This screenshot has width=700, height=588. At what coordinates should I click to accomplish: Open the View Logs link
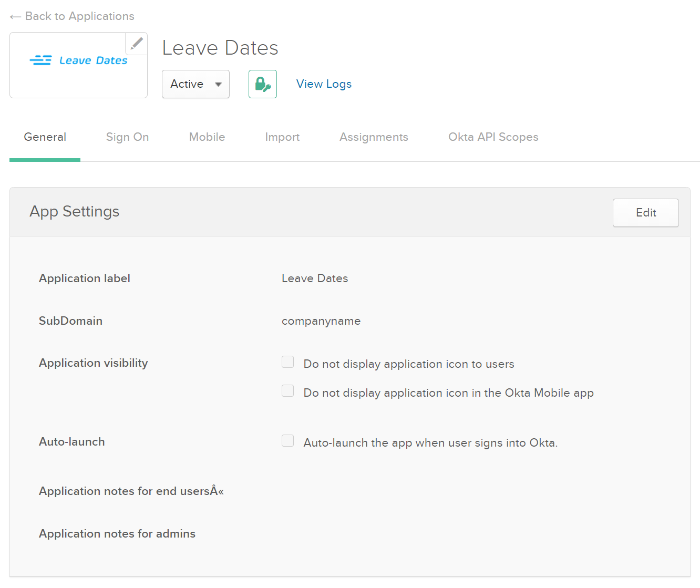(324, 84)
